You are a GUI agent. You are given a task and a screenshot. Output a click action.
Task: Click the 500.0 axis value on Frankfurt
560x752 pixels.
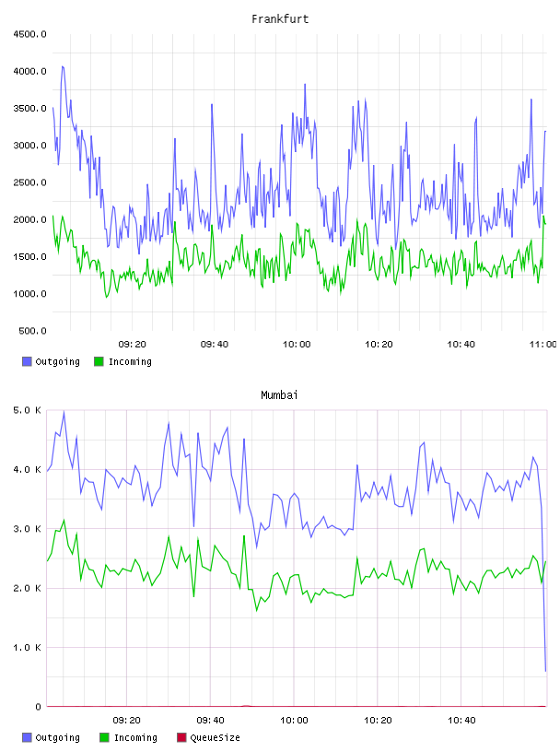(32, 331)
